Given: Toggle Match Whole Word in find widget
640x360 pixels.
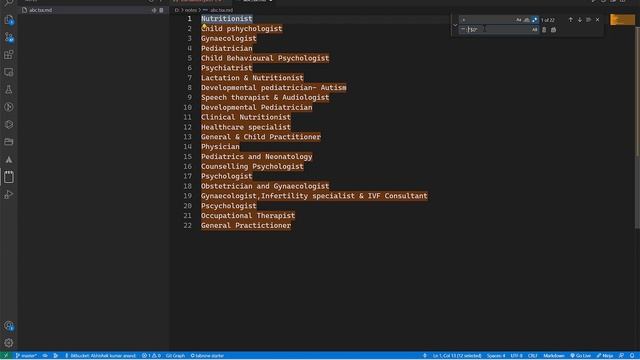Looking at the screenshot, I should tap(527, 20).
